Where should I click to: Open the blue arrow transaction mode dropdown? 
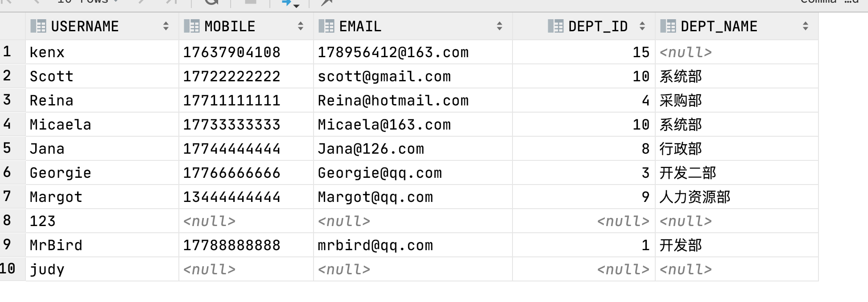pyautogui.click(x=290, y=3)
